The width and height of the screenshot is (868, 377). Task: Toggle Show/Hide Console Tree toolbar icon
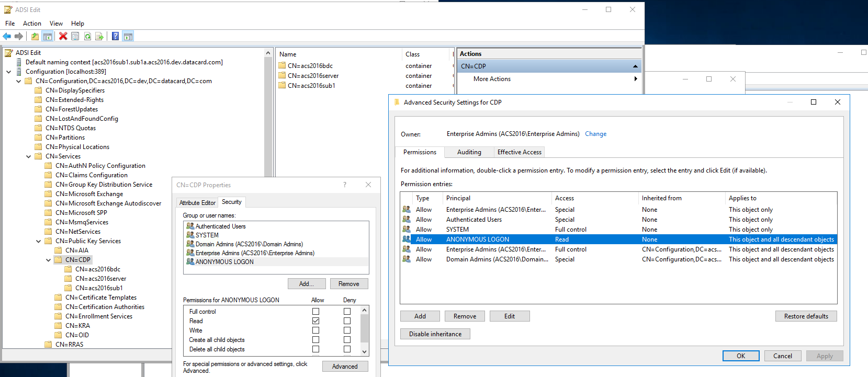(48, 36)
